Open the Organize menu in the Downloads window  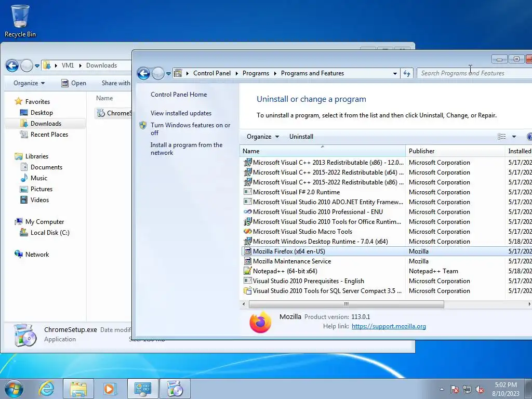(29, 83)
